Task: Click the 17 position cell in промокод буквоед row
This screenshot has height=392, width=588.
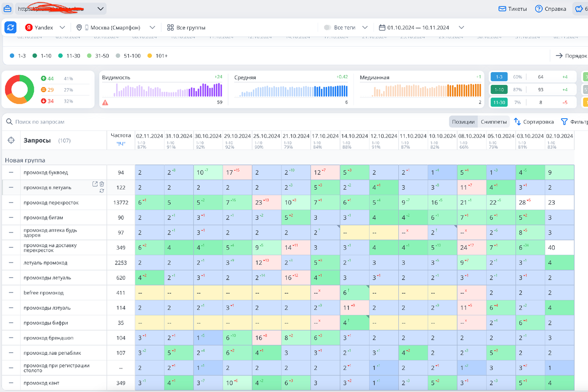Action: [x=237, y=172]
